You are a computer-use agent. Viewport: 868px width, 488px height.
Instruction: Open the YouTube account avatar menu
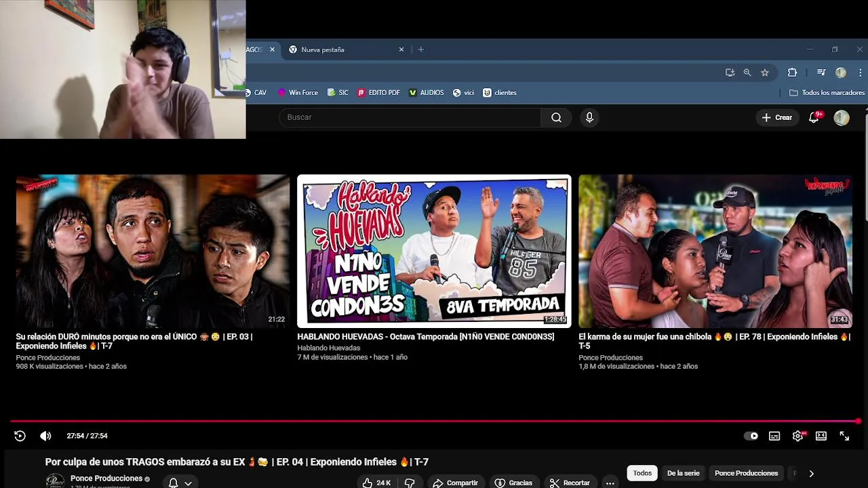click(x=842, y=117)
